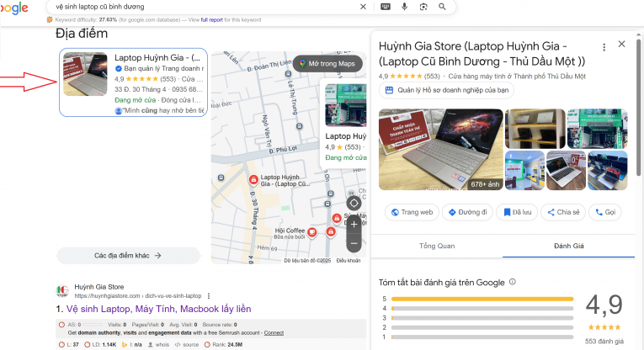Image resolution: width=644 pixels, height=350 pixels.
Task: Click the 5-star rating bar
Action: [x=482, y=300]
